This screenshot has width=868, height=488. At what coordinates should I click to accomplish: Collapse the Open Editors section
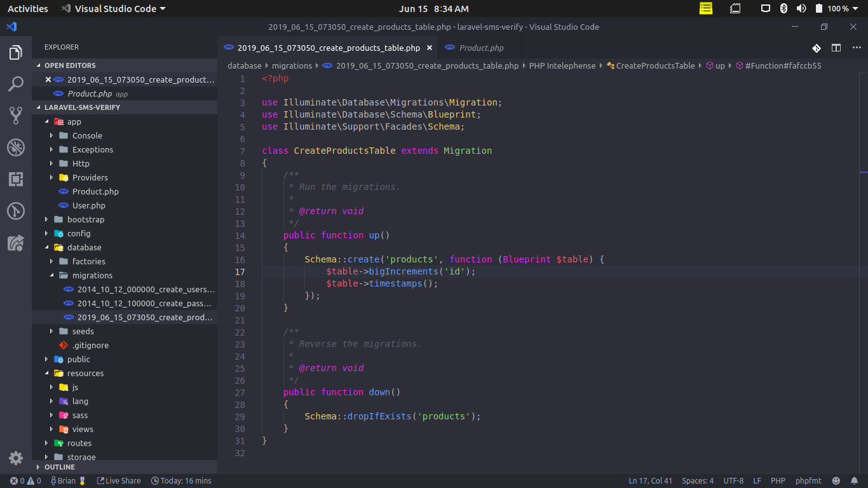[125, 65]
